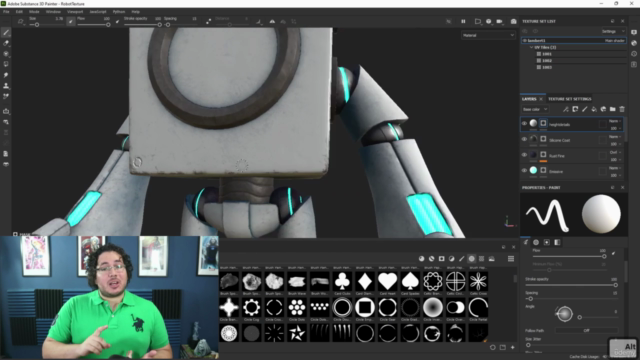Create a new folder in Layers
Viewport: 640px width, 360px height.
tap(613, 109)
